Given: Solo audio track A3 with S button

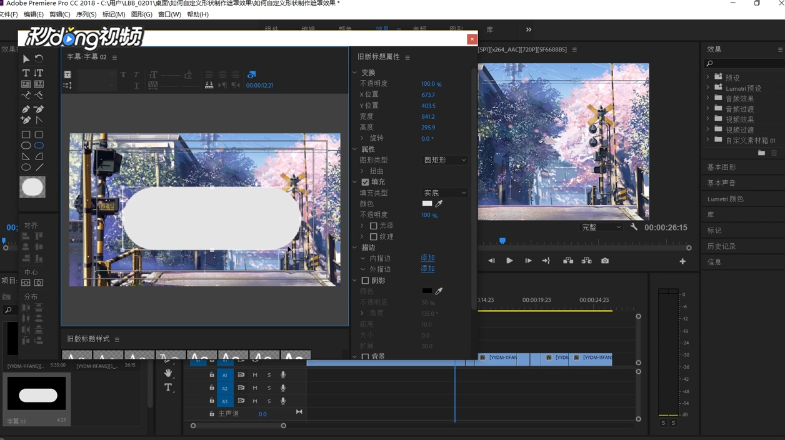Looking at the screenshot, I should pyautogui.click(x=269, y=401).
